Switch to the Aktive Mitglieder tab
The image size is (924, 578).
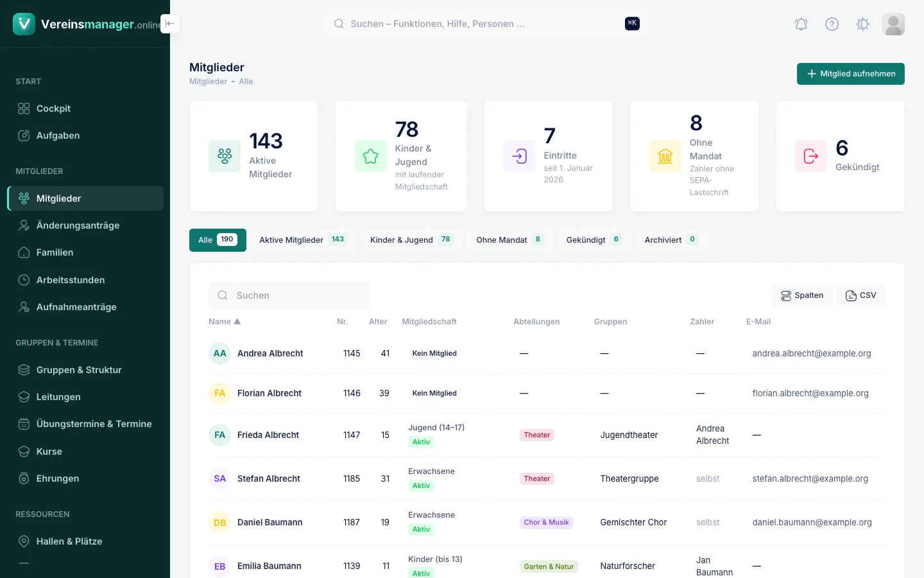(303, 240)
